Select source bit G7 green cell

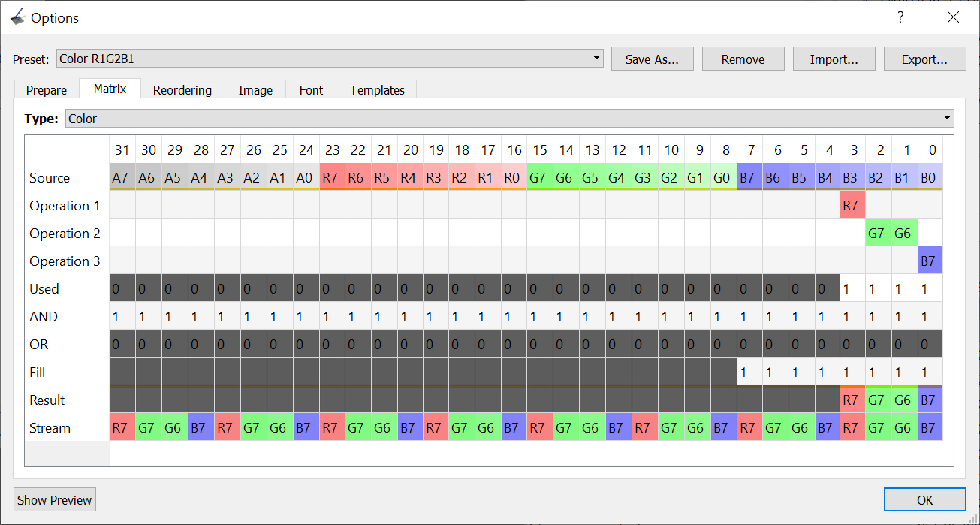(x=537, y=177)
